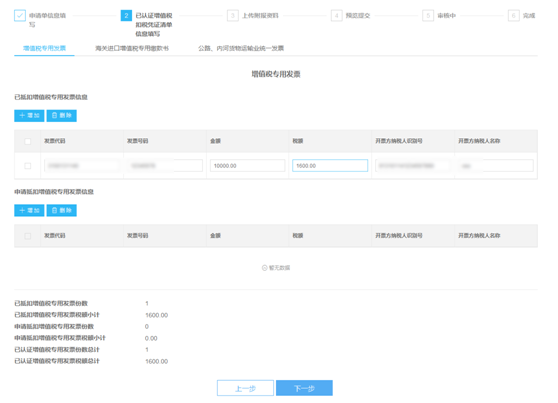Delete row under 申请抵扣增值税专用发票信息
The image size is (558, 403).
[x=62, y=210]
